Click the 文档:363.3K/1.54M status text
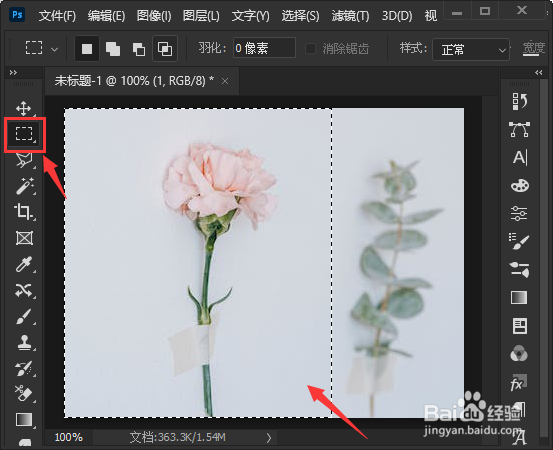The image size is (553, 450). tap(177, 438)
